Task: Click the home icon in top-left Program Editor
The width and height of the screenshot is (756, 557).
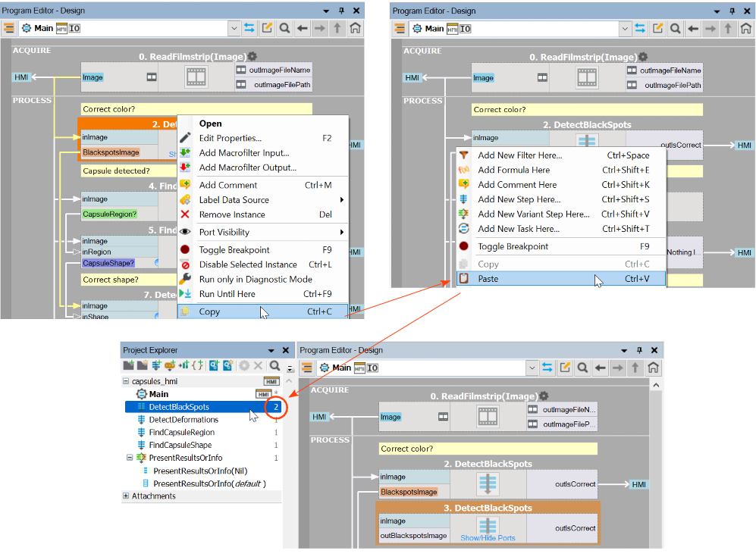Action: click(354, 28)
